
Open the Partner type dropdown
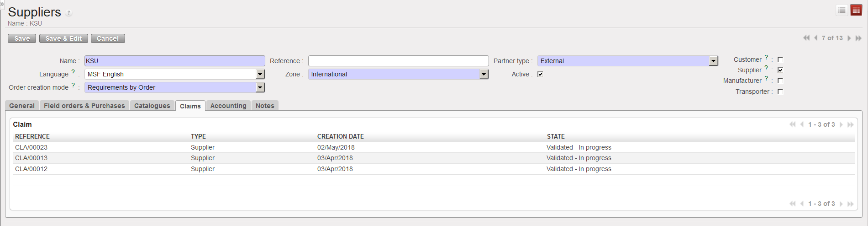pos(713,61)
